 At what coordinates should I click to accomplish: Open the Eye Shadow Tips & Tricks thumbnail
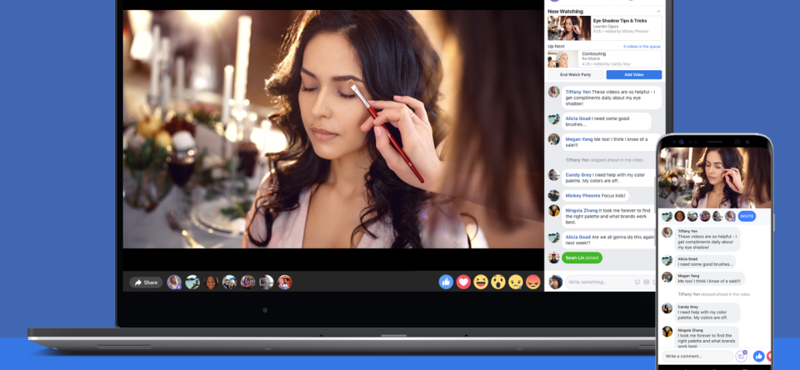click(569, 28)
